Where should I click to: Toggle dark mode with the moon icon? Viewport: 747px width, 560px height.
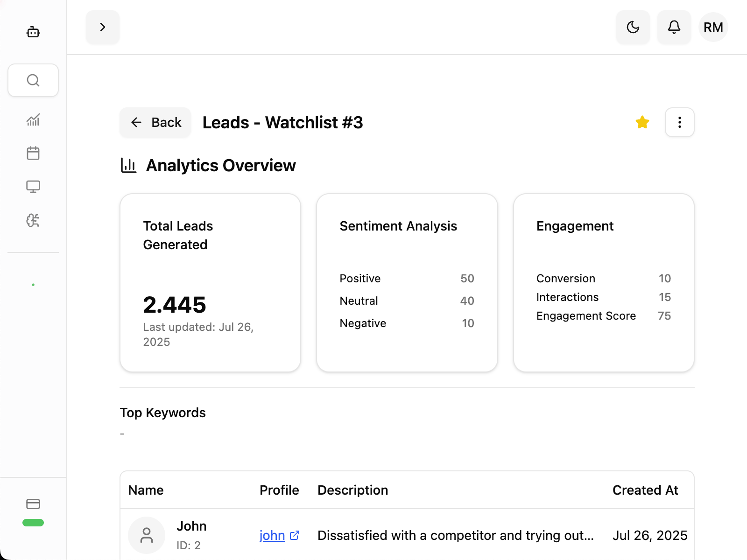pos(633,27)
